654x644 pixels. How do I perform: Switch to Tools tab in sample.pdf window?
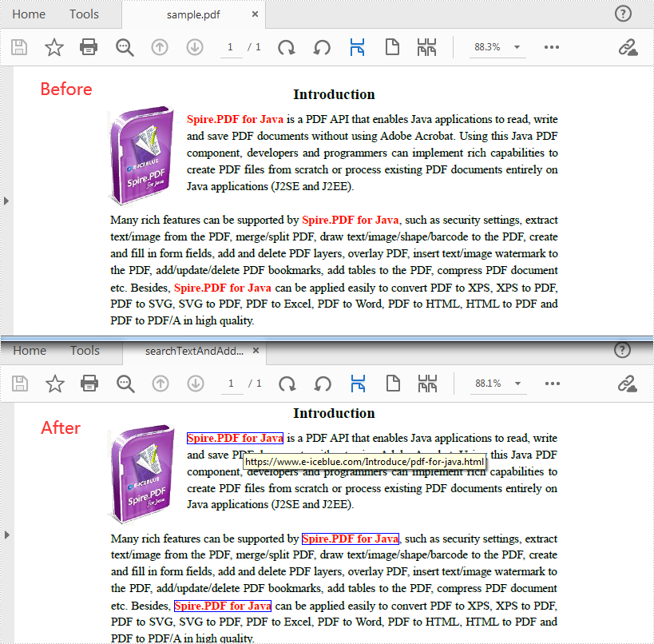(x=85, y=14)
